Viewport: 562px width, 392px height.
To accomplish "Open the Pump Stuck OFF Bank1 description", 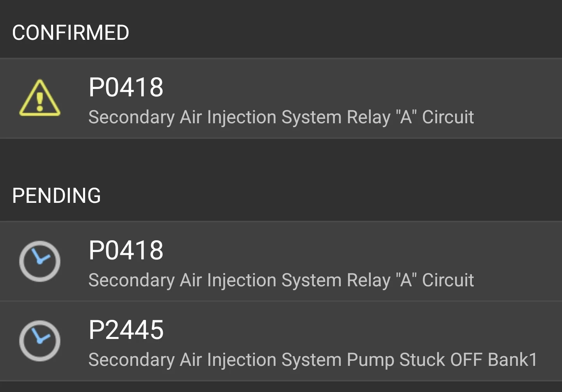I will pyautogui.click(x=312, y=360).
